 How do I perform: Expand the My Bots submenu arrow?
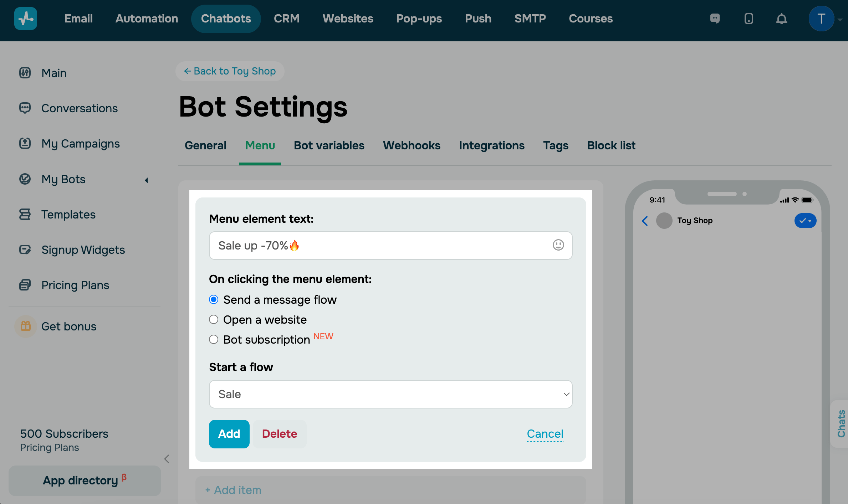(146, 180)
